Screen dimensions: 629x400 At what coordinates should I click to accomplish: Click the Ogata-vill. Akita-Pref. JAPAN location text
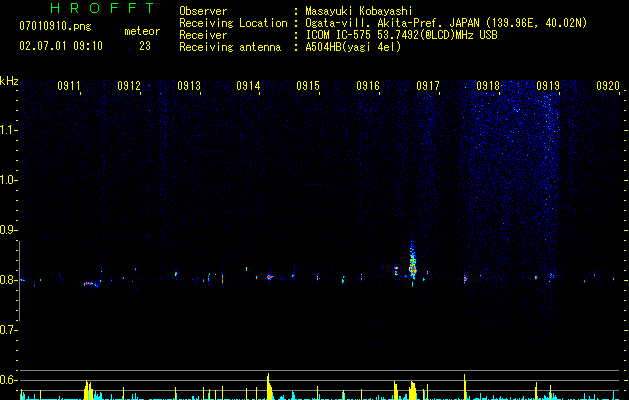[446, 23]
